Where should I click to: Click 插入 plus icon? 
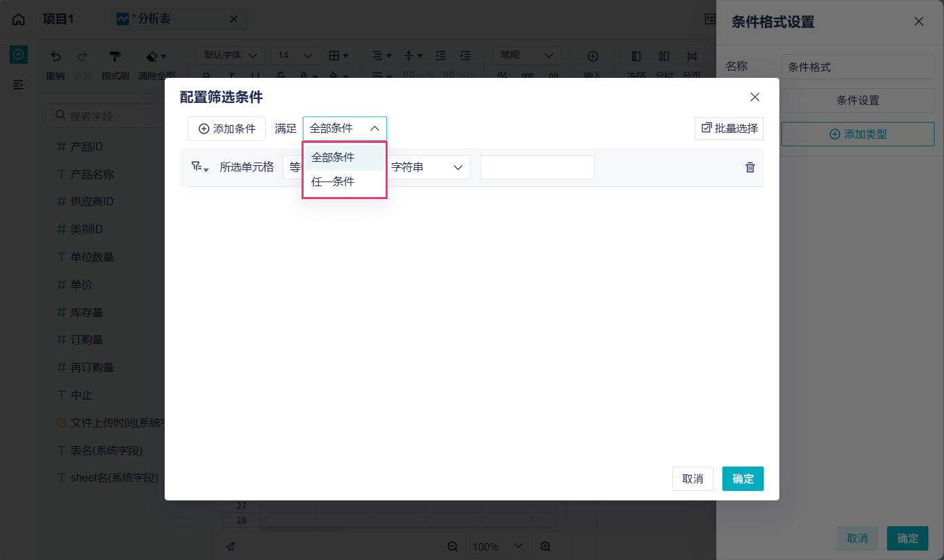pos(592,56)
